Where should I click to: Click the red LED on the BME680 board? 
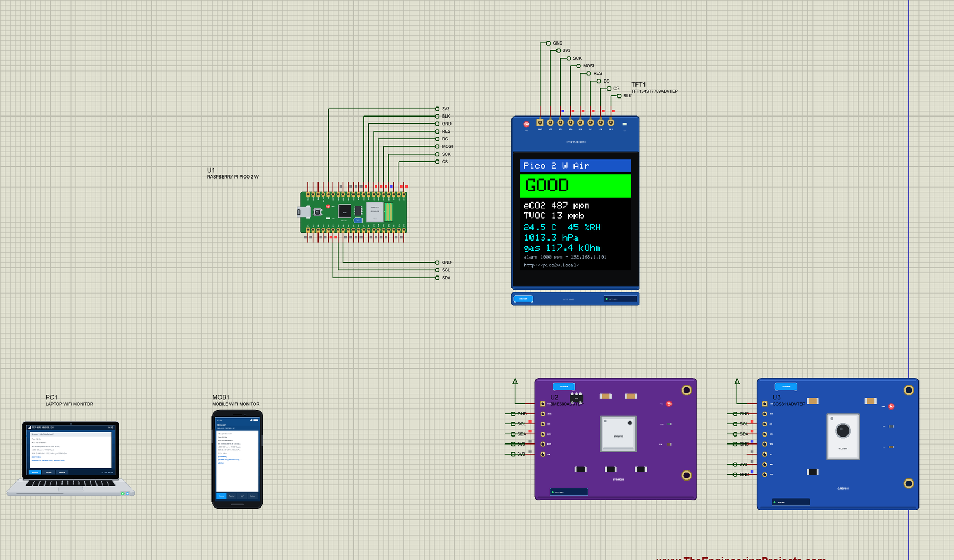(x=669, y=404)
